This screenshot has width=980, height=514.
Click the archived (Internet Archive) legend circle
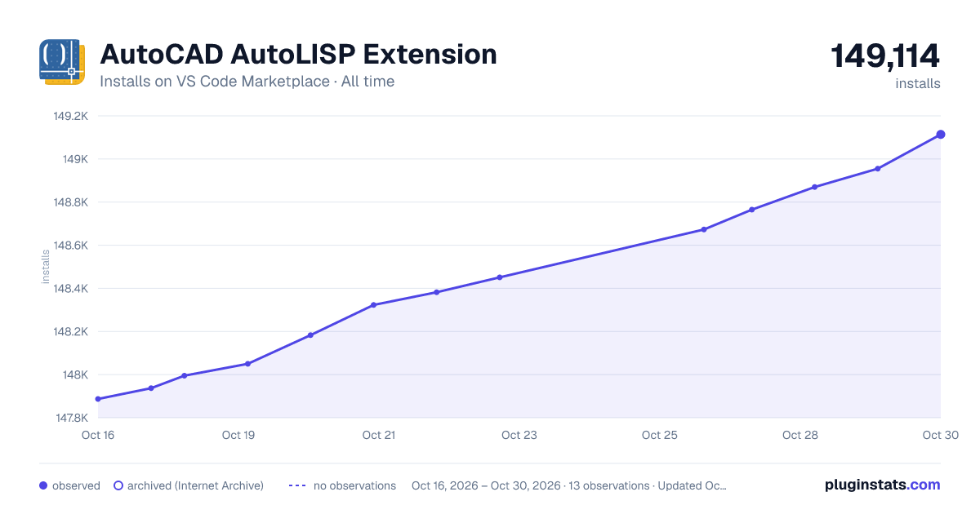[x=118, y=485]
